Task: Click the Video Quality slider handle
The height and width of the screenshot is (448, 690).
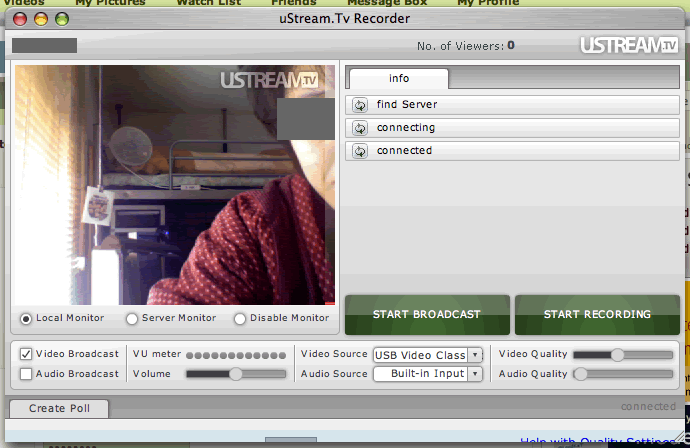Action: (x=617, y=354)
